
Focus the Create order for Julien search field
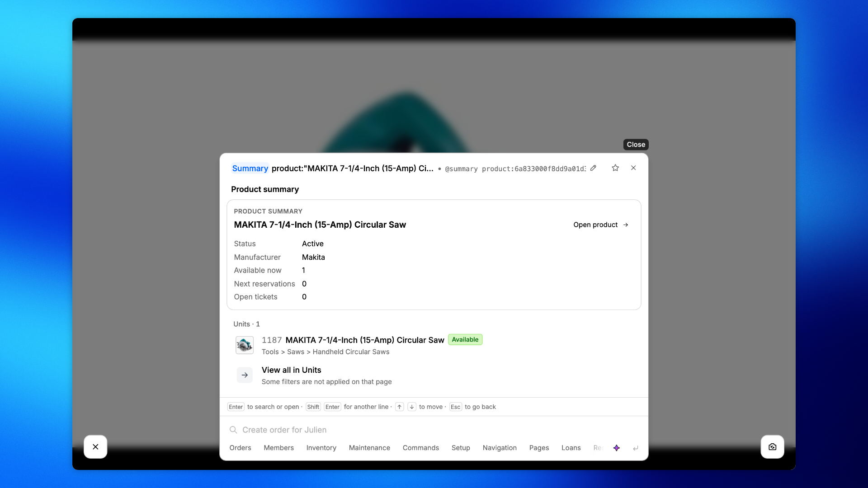434,430
